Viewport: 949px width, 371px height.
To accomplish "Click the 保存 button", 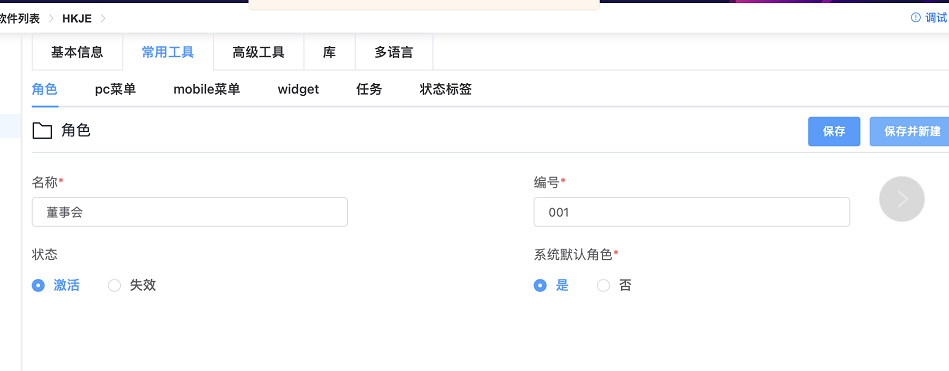I will pyautogui.click(x=834, y=131).
